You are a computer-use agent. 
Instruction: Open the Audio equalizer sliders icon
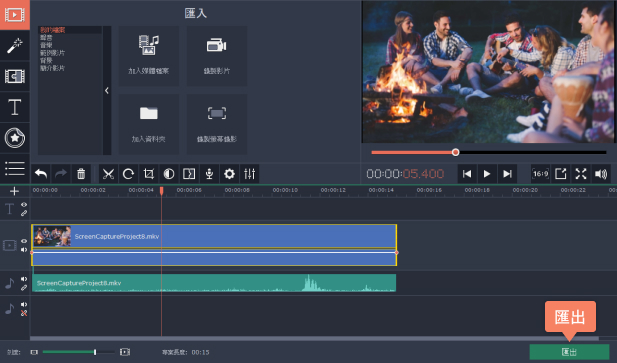tap(249, 174)
